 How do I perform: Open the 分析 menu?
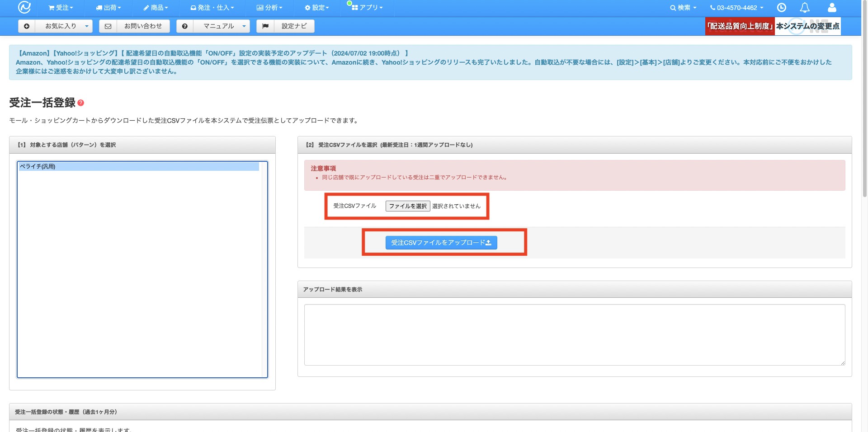point(269,8)
